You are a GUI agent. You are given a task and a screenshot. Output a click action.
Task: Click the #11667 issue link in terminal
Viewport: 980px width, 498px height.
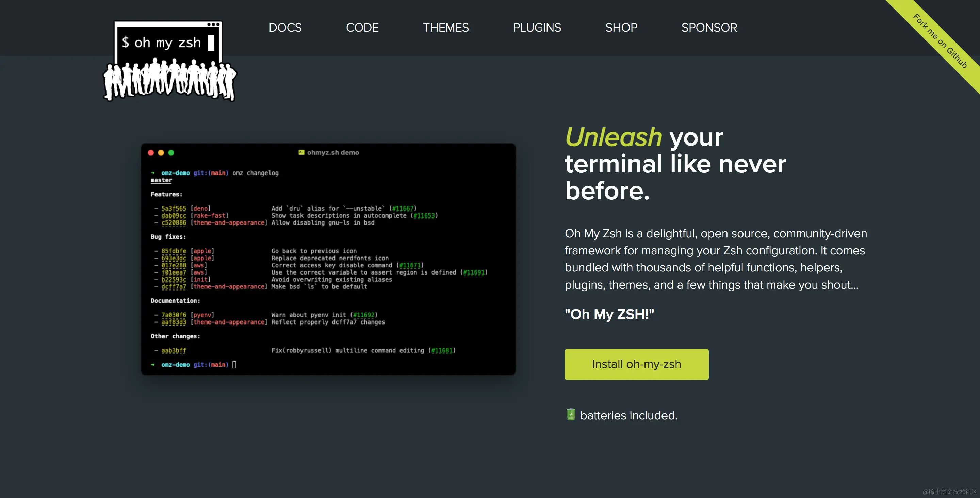point(403,208)
